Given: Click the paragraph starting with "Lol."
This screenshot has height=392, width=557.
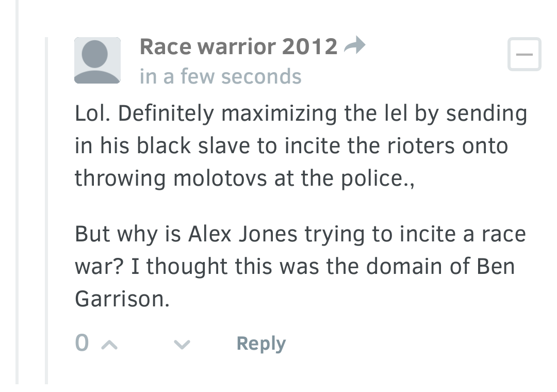Looking at the screenshot, I should 301,145.
